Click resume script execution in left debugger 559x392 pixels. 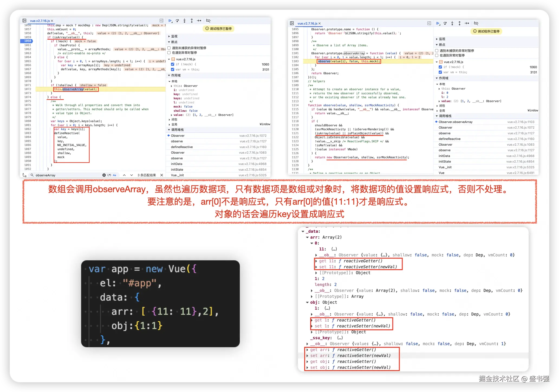click(x=170, y=21)
